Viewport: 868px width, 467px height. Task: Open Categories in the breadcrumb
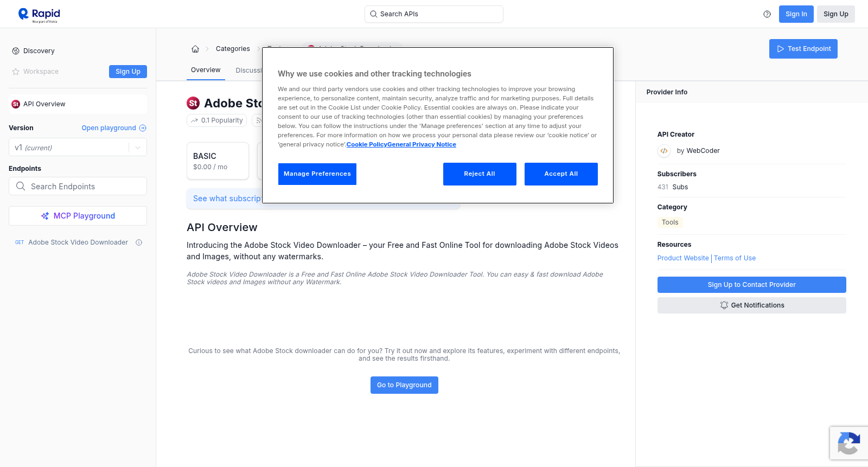coord(233,49)
